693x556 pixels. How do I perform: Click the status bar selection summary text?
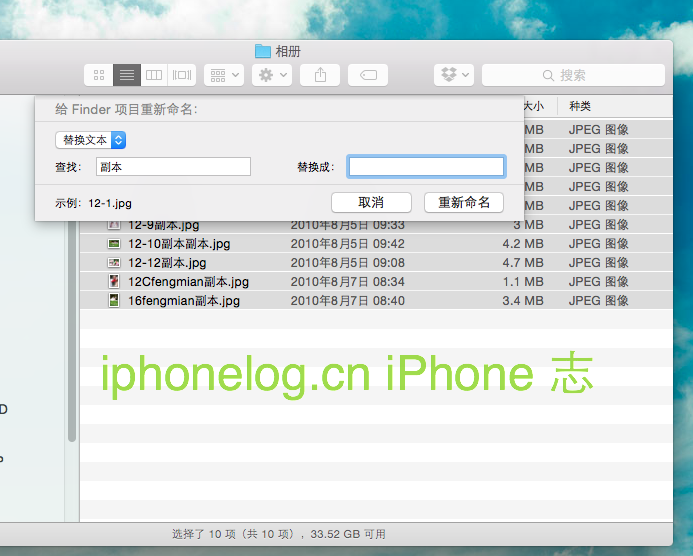279,534
